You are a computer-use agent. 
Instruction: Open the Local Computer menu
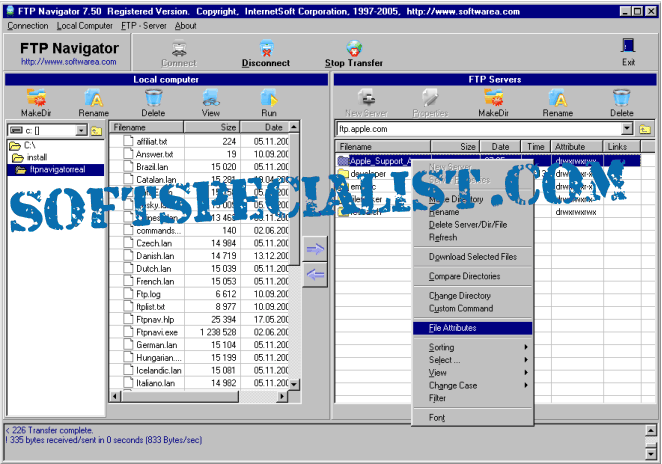[85, 26]
